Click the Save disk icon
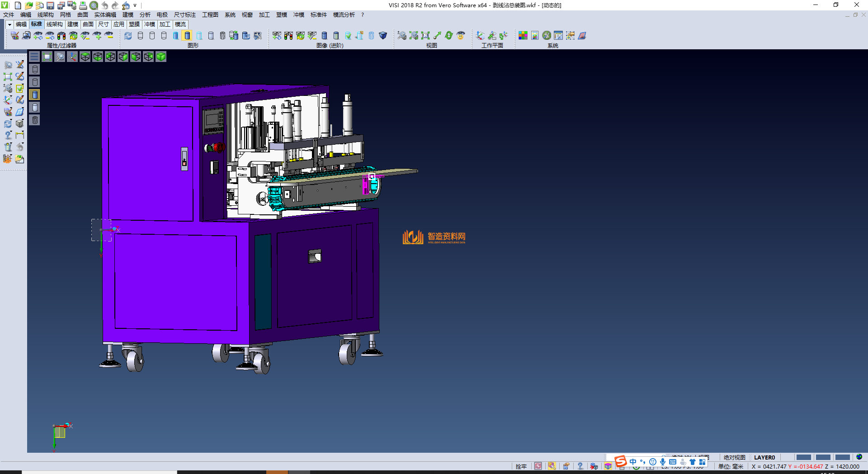 coord(50,5)
